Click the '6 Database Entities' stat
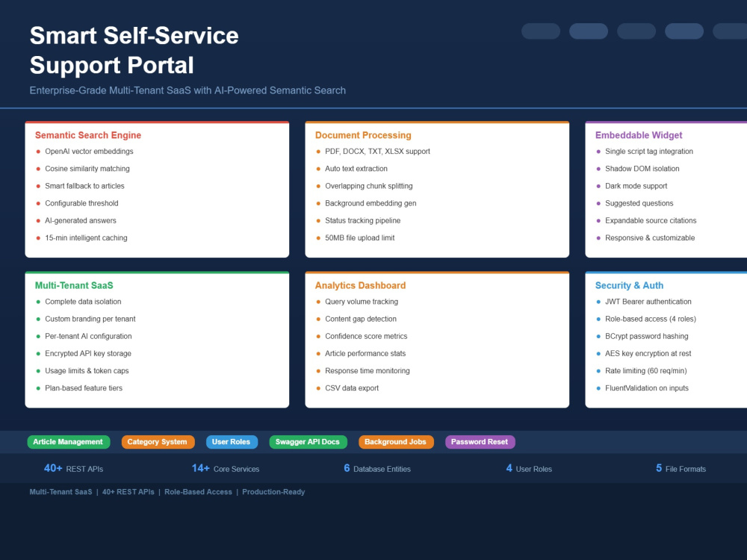The width and height of the screenshot is (747, 560). 377,469
